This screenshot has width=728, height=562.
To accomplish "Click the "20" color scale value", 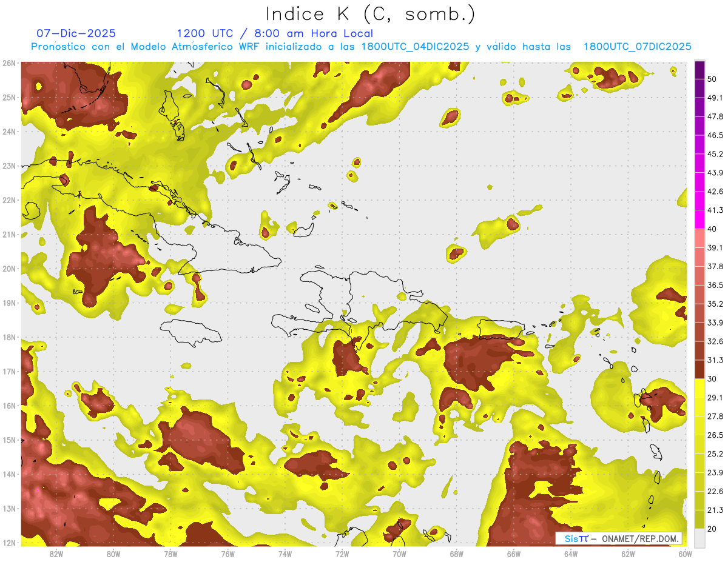I will click(712, 528).
